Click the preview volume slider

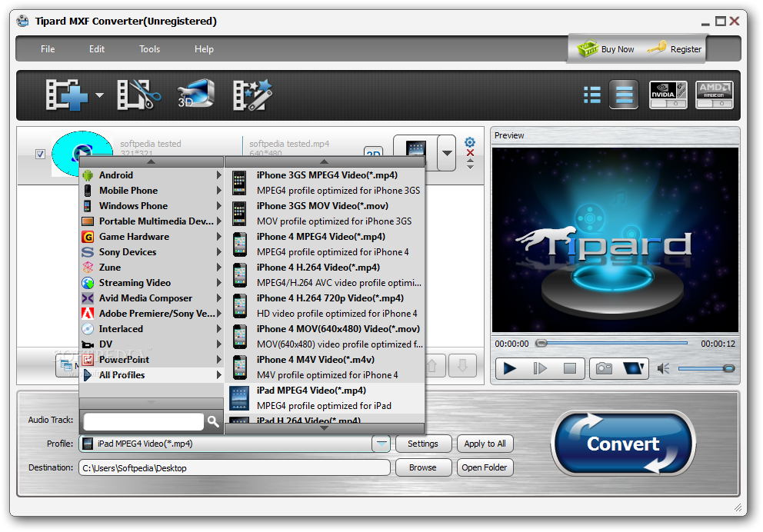706,368
